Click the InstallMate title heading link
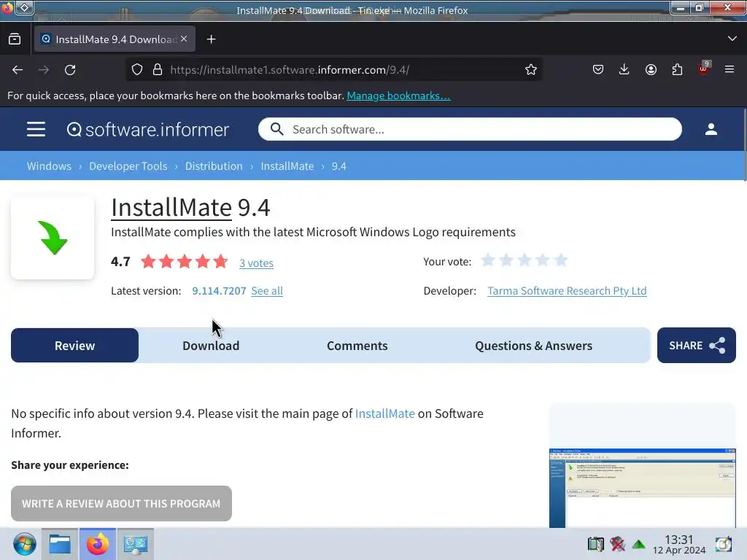This screenshot has height=560, width=747. tap(171, 207)
